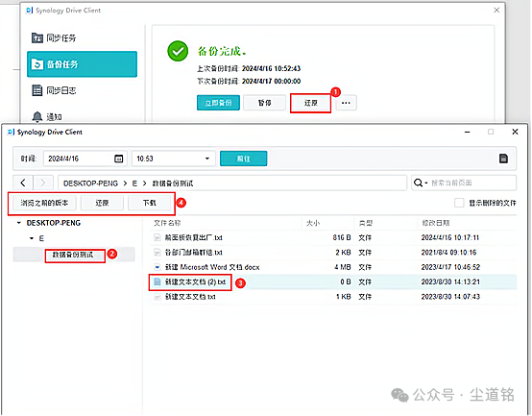Click the save icon in time bar
Image resolution: width=532 pixels, height=416 pixels.
(503, 159)
